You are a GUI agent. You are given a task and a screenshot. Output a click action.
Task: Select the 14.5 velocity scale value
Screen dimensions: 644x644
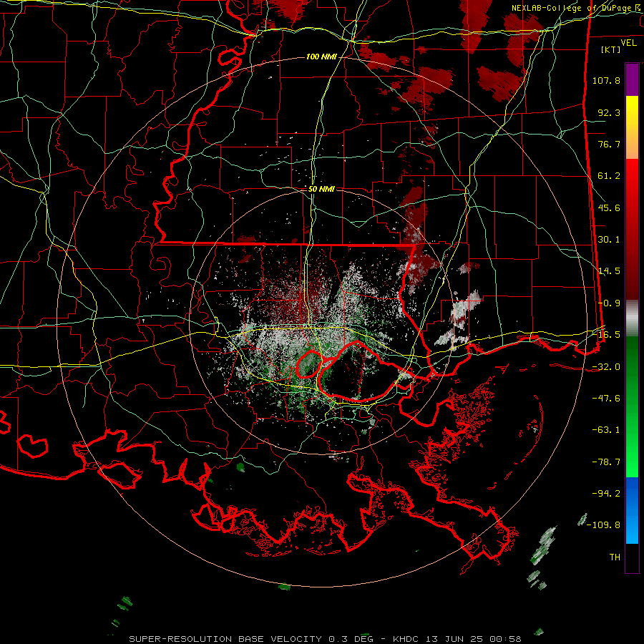[x=609, y=271]
